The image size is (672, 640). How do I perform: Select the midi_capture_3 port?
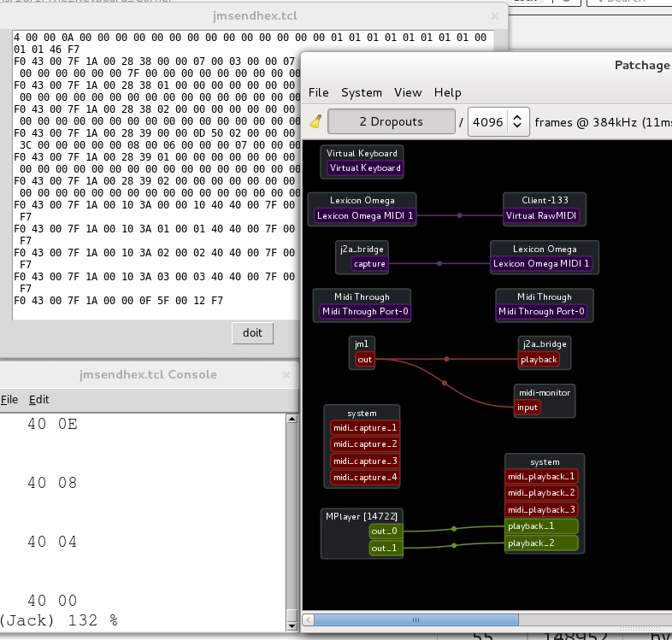pyautogui.click(x=365, y=461)
